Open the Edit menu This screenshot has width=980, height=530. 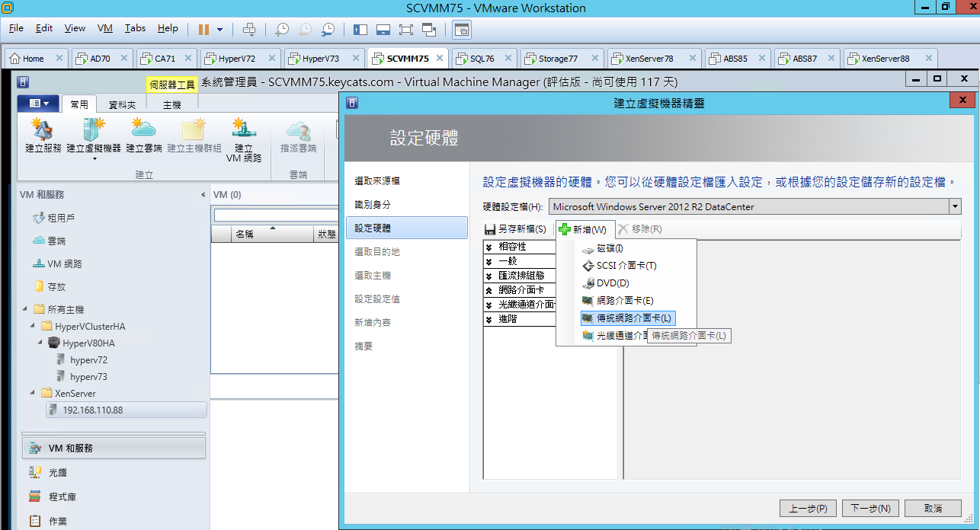coord(44,28)
